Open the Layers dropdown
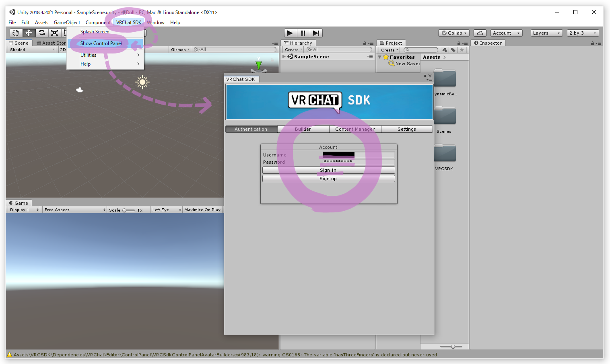Image resolution: width=610 pixels, height=364 pixels. 546,33
